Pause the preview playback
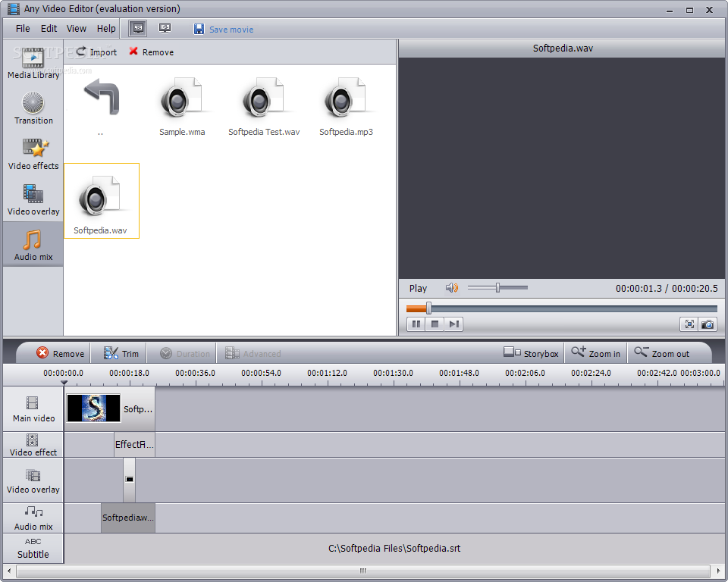This screenshot has height=582, width=728. click(x=416, y=324)
